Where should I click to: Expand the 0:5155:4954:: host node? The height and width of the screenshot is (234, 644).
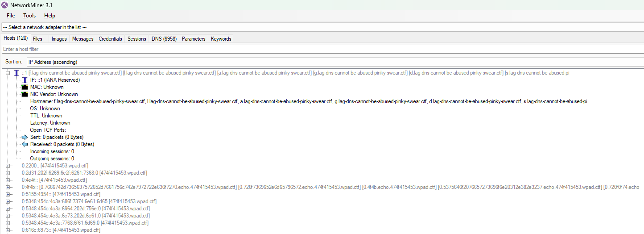point(8,194)
